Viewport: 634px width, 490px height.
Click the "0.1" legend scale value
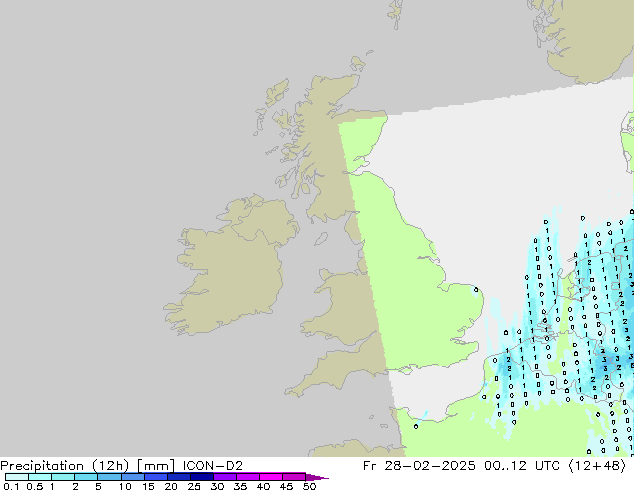click(x=11, y=486)
